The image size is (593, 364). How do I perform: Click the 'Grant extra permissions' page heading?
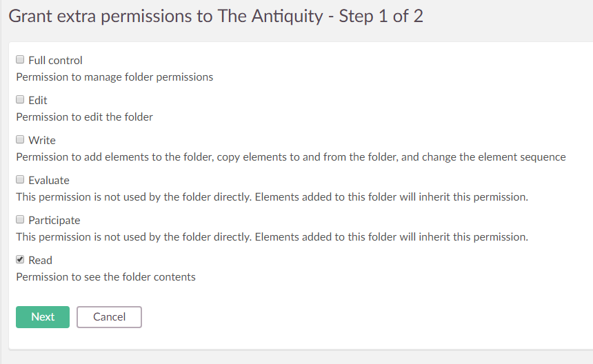(216, 17)
